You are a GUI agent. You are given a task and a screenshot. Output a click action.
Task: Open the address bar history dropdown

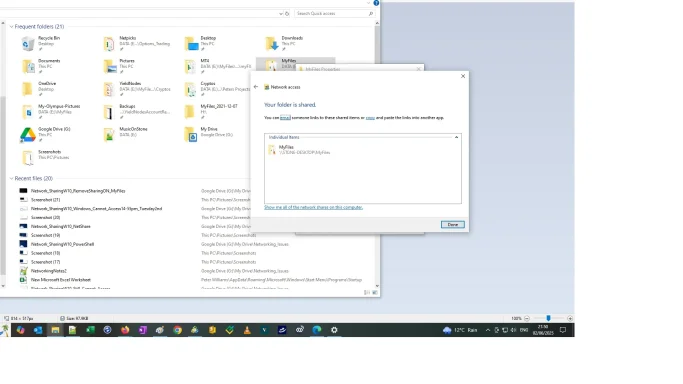click(x=281, y=13)
